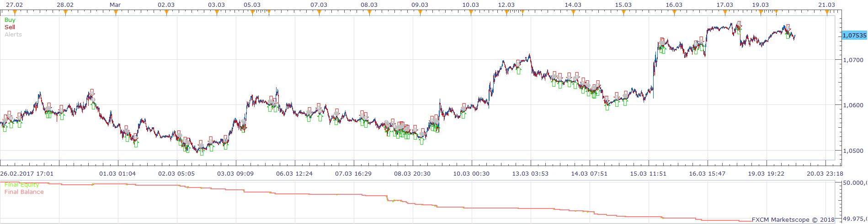Select the orange marker under 09.03

click(x=420, y=12)
